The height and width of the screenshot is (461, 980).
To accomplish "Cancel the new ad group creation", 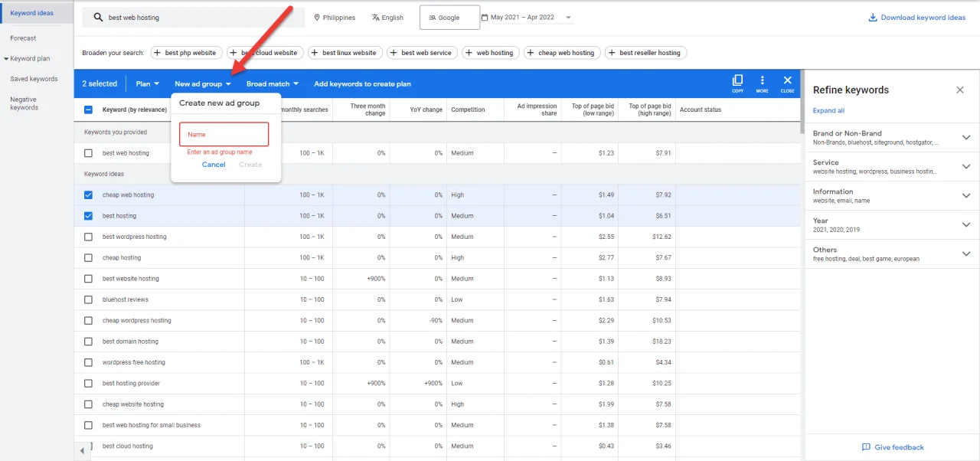I will [x=214, y=164].
